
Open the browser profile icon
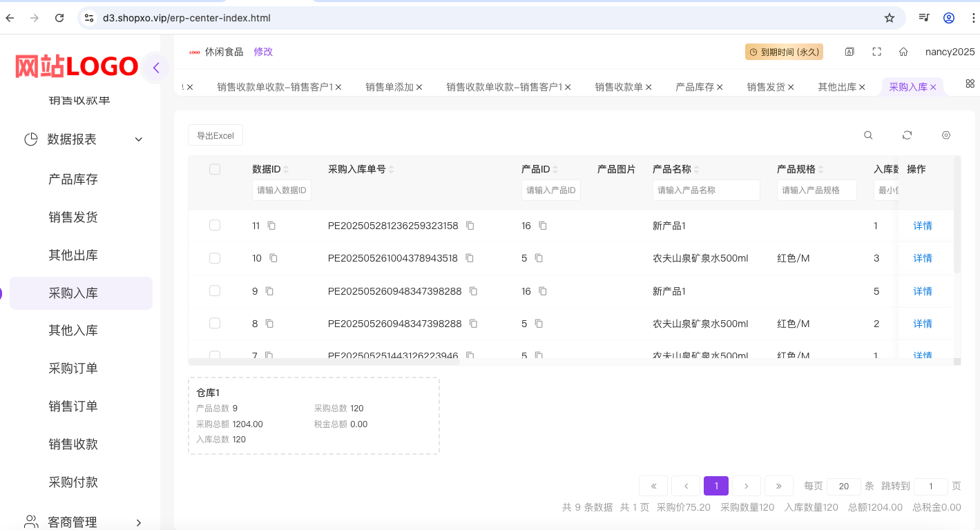(949, 18)
